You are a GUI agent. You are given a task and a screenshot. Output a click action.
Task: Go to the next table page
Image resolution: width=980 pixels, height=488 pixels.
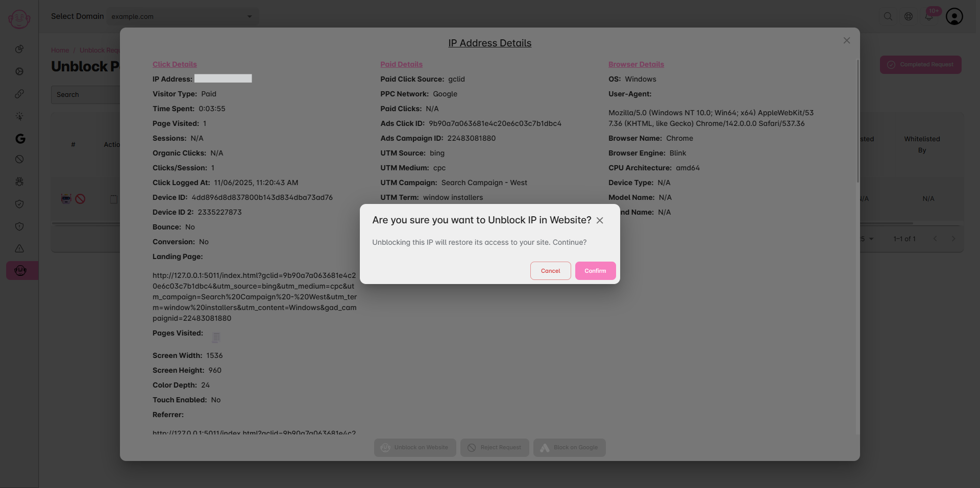(953, 239)
